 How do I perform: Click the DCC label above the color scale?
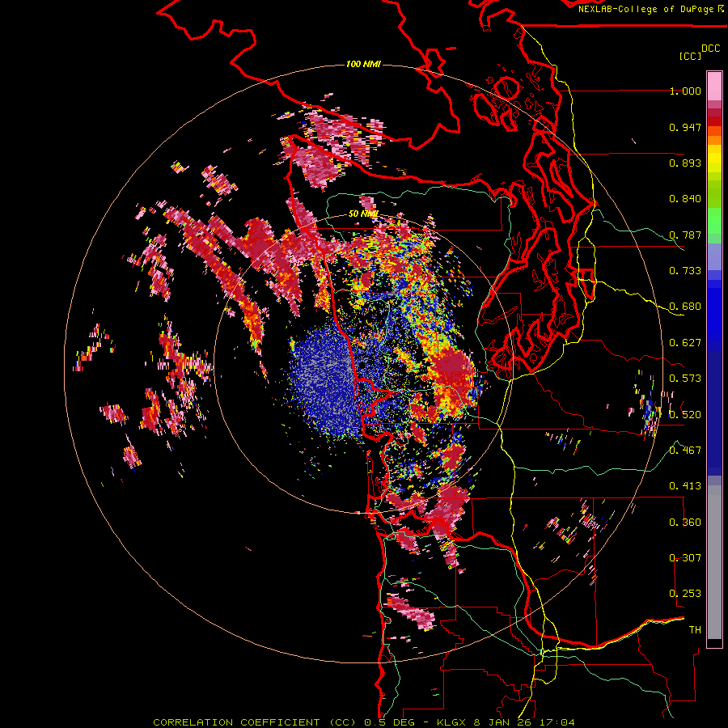pyautogui.click(x=711, y=48)
